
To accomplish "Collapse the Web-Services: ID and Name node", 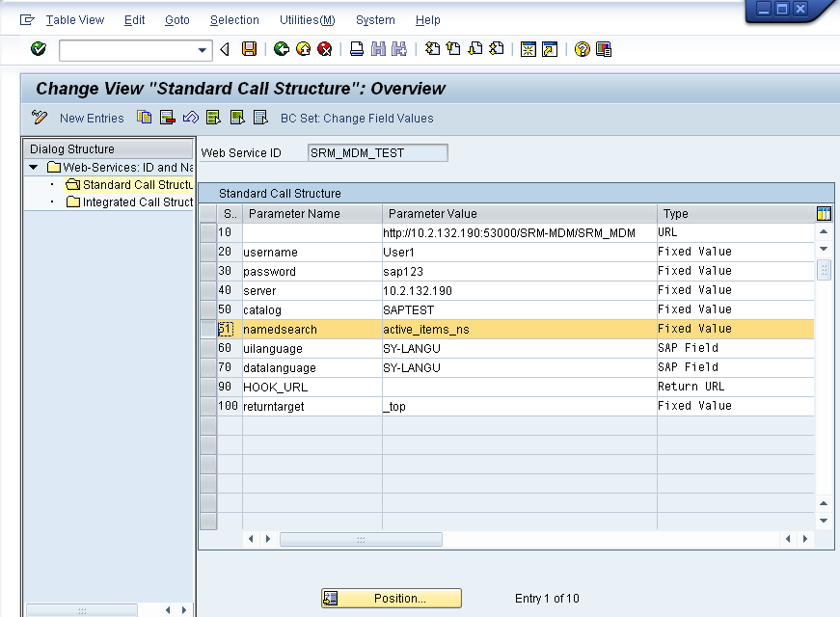I will coord(33,168).
